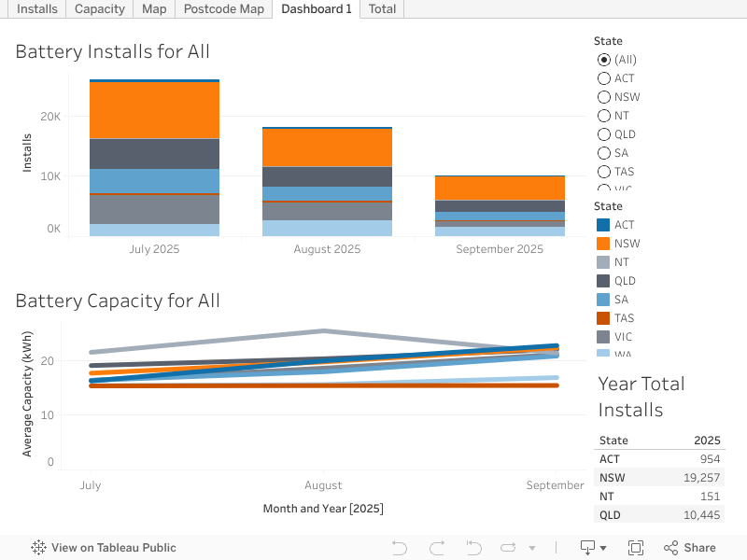Image resolution: width=747 pixels, height=560 pixels.
Task: Select the QLD state radio button
Action: click(604, 134)
